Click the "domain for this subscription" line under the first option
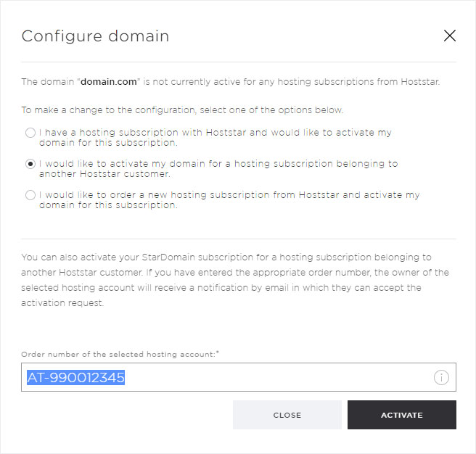Image resolution: width=476 pixels, height=454 pixels. [x=108, y=143]
